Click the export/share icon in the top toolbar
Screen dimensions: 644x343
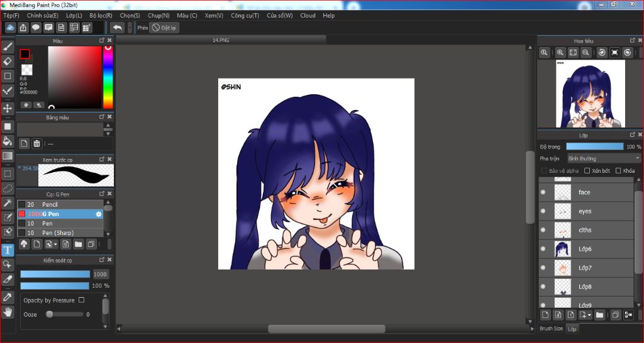[23, 28]
